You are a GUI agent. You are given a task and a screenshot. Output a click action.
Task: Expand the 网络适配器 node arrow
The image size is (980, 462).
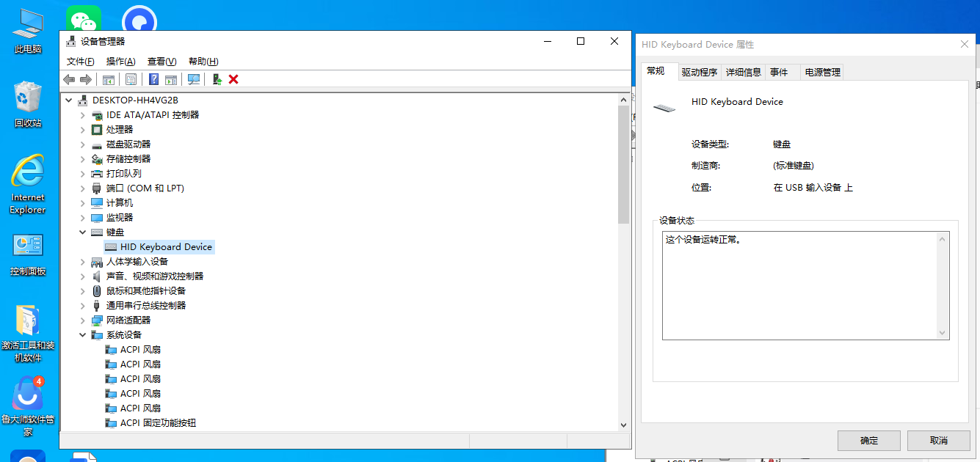click(83, 320)
